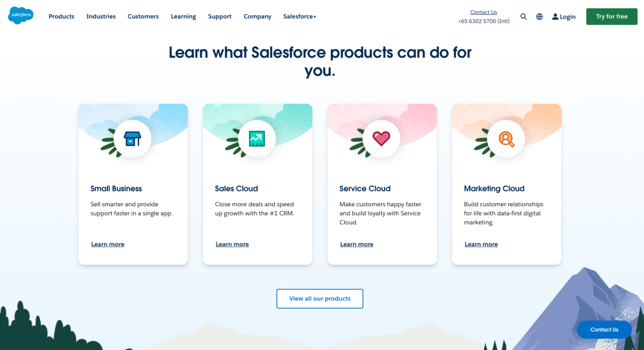Open the Company menu
This screenshot has width=644, height=350.
point(258,17)
